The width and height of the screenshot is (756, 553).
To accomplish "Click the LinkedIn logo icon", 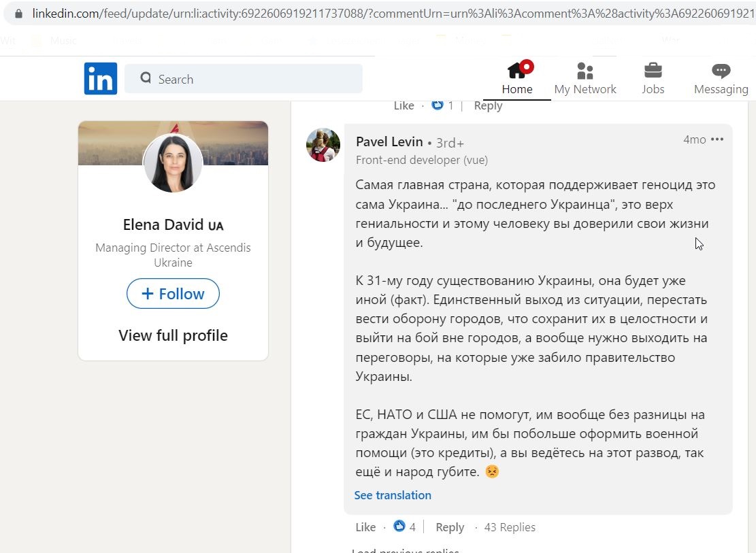I will point(100,79).
